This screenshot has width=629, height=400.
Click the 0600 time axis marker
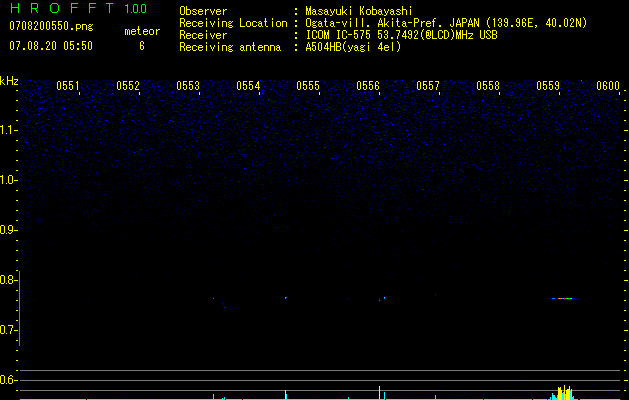pyautogui.click(x=608, y=86)
